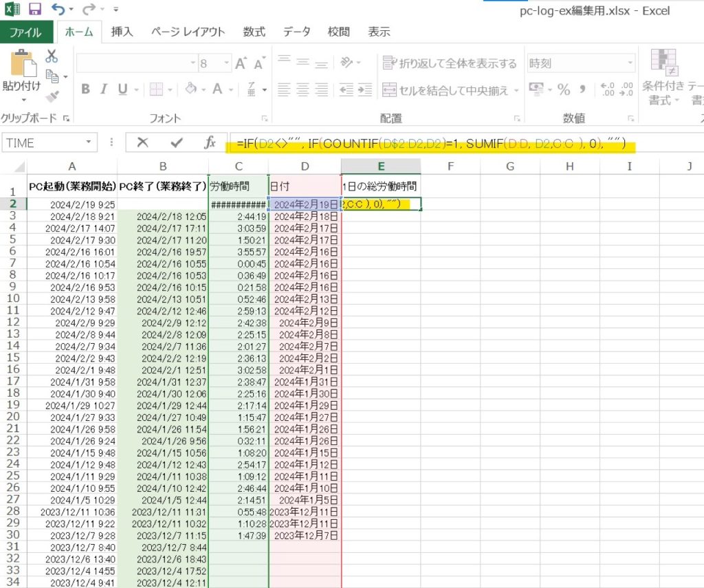Decrease indent
This screenshot has height=588, width=704.
click(346, 90)
